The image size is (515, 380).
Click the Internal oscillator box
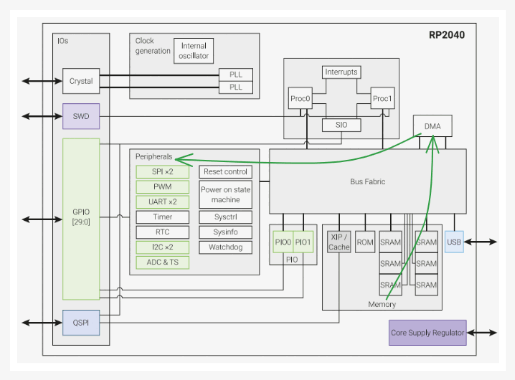(x=194, y=51)
